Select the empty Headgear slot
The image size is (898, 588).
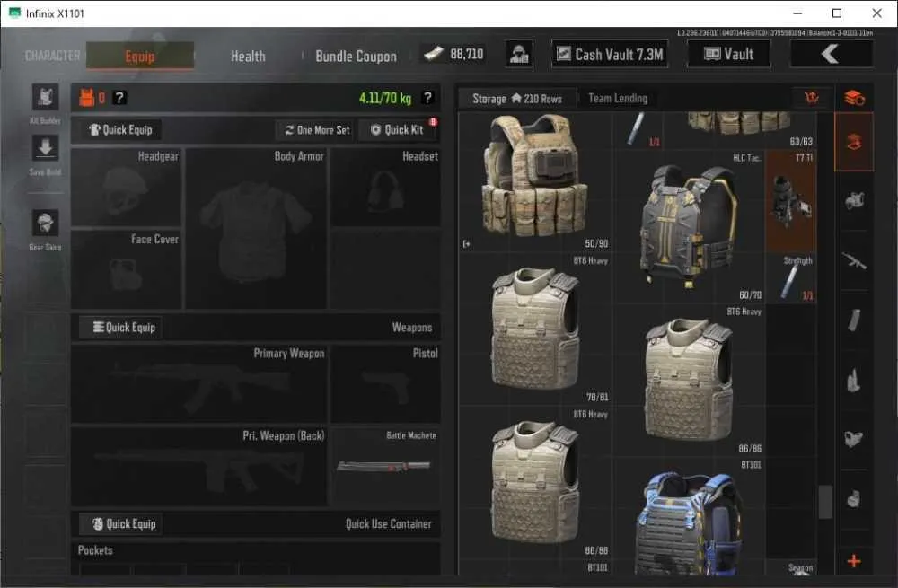tap(127, 187)
